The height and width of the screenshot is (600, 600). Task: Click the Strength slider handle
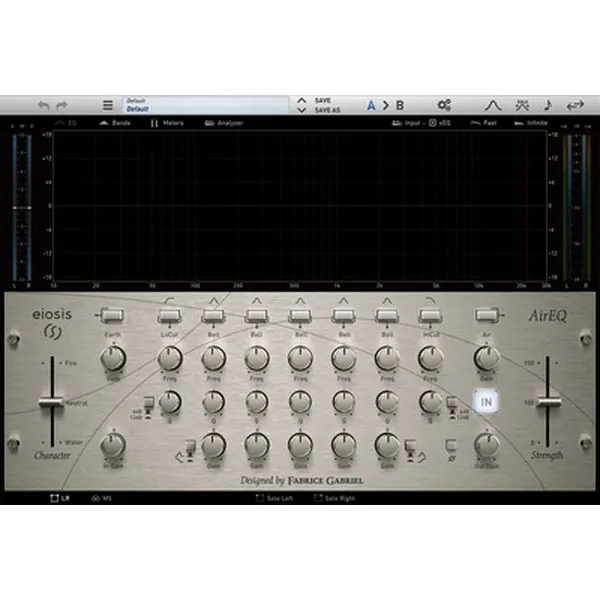[548, 403]
